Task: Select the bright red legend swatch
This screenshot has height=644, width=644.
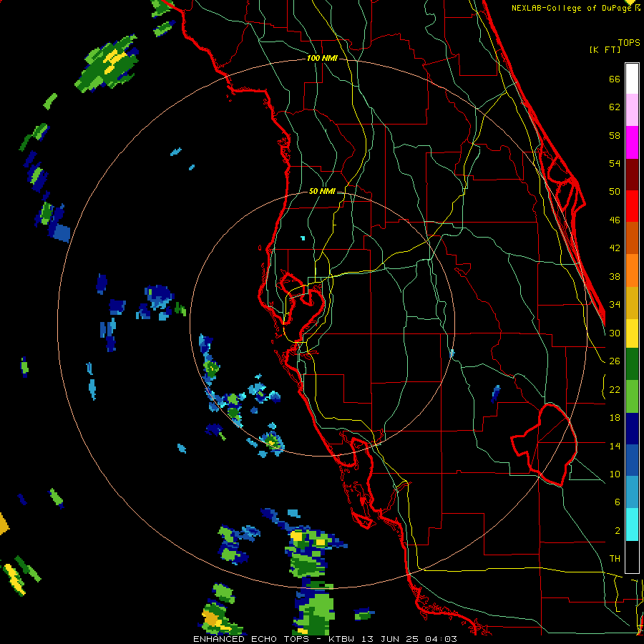Action: pyautogui.click(x=632, y=206)
